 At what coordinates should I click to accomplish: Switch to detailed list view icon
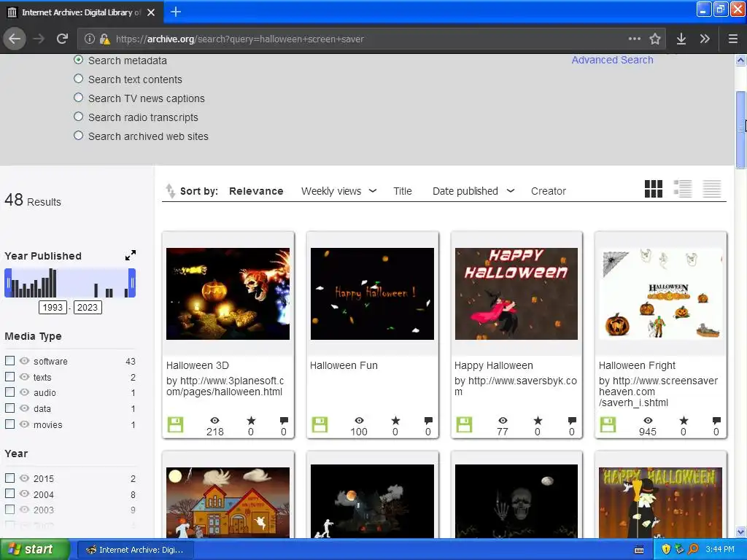pos(682,189)
